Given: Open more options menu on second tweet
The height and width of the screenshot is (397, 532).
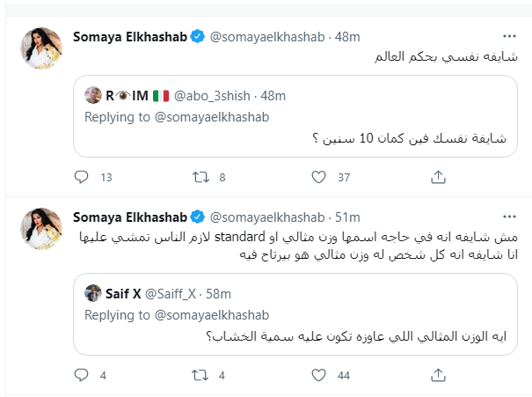Looking at the screenshot, I should click(x=509, y=217).
